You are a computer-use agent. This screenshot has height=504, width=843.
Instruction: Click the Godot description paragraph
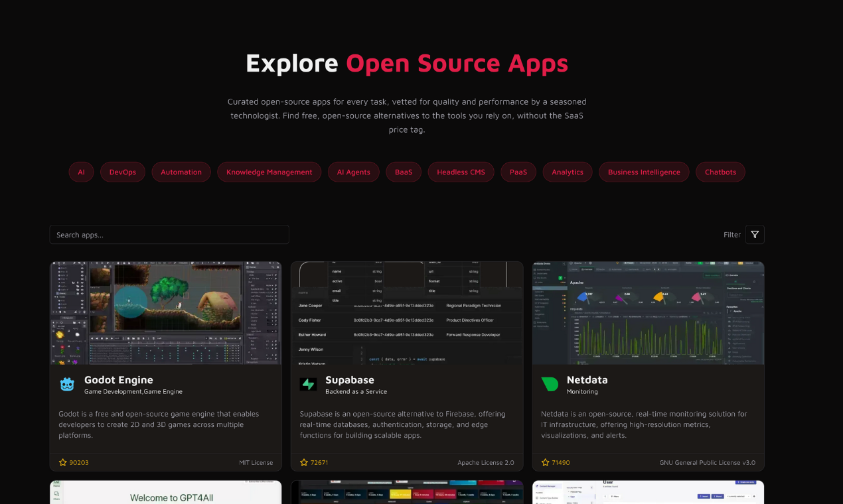click(x=159, y=424)
